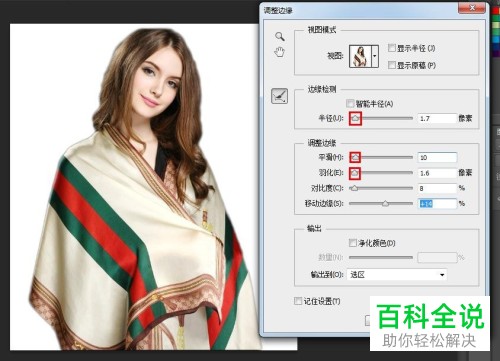Open the 输出到(O) dropdown

(x=397, y=275)
